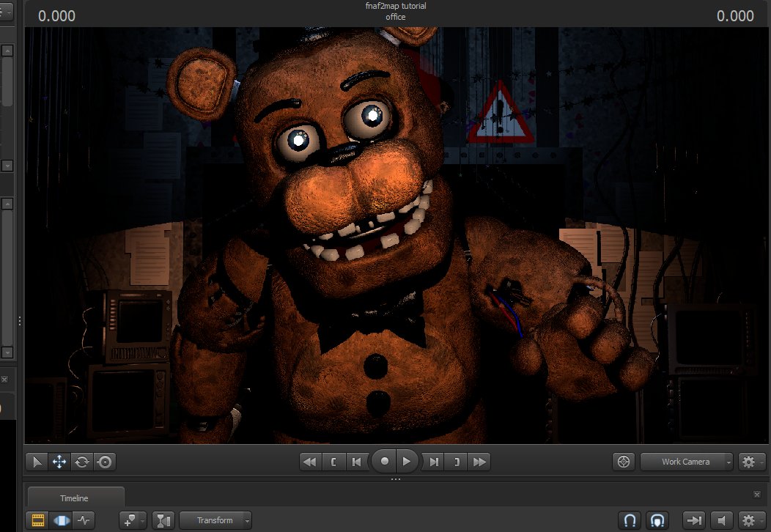Mute audio with the speaker icon
This screenshot has height=532, width=771.
(722, 520)
